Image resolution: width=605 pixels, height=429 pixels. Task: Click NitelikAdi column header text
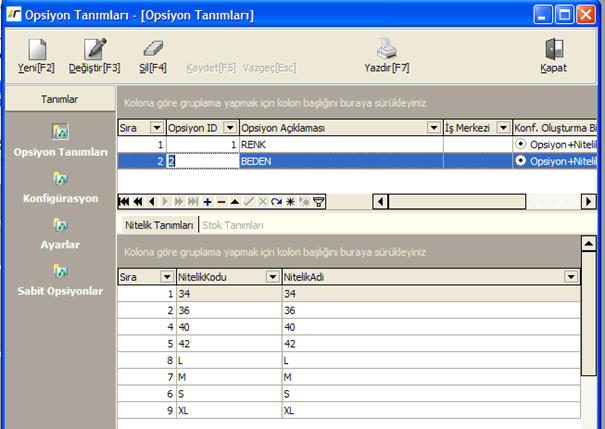(304, 277)
